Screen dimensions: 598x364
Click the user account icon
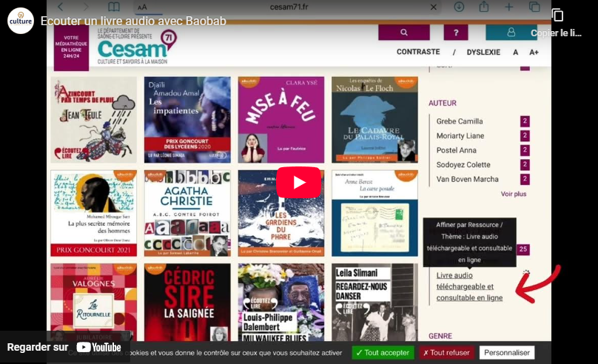(x=511, y=33)
